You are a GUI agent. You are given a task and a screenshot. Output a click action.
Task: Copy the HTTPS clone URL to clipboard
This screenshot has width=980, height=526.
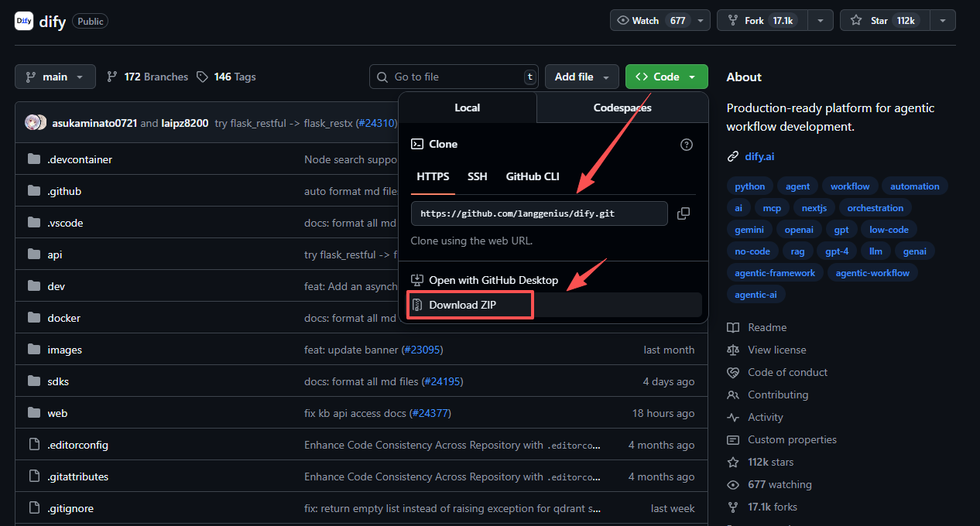click(x=684, y=213)
